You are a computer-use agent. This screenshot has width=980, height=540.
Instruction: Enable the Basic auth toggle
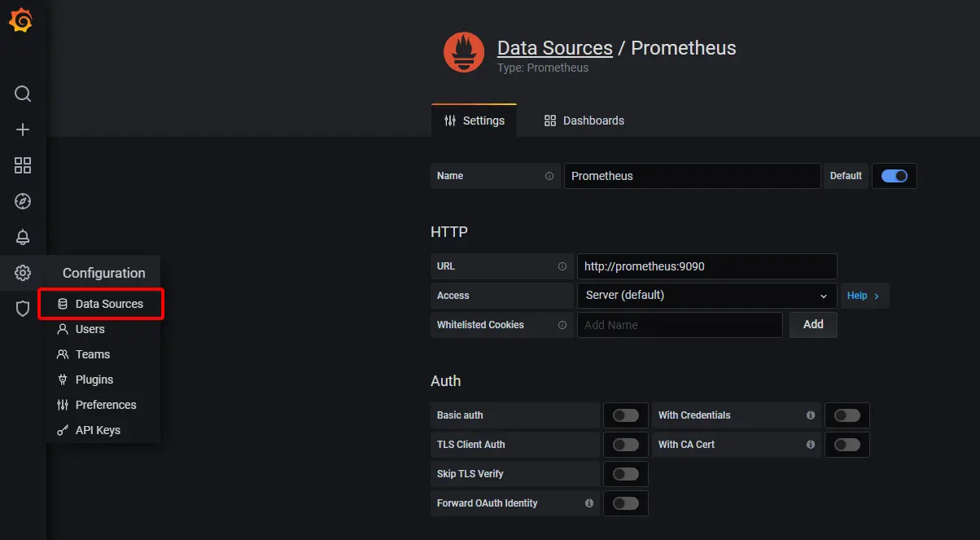tap(625, 415)
